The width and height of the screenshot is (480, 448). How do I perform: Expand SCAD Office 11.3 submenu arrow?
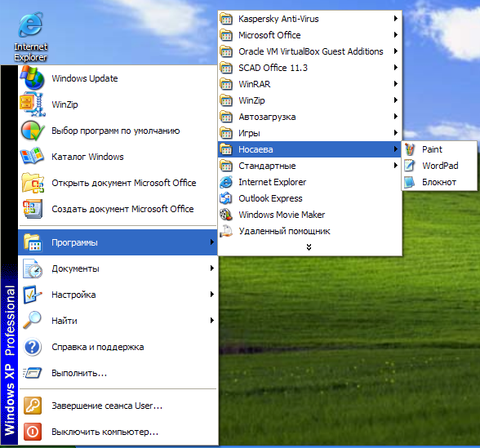395,68
